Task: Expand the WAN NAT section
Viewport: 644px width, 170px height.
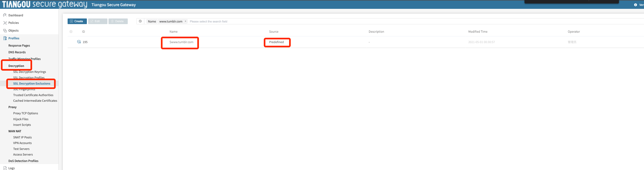Action: [x=15, y=131]
